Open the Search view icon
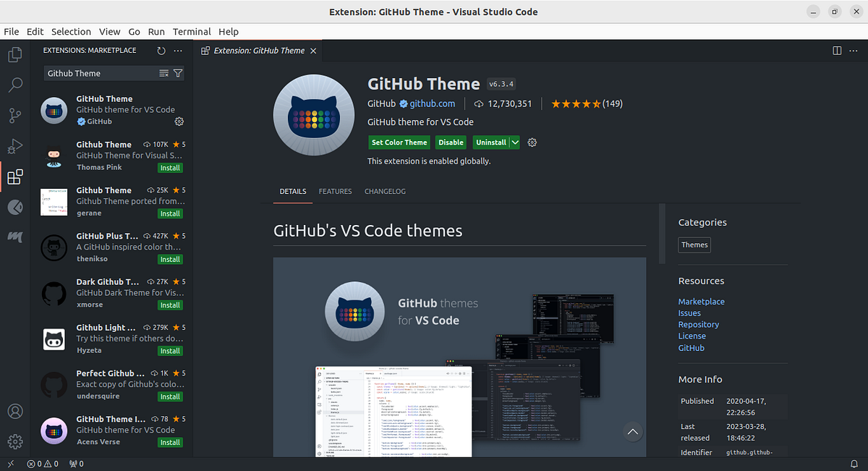868x471 pixels. [x=15, y=85]
